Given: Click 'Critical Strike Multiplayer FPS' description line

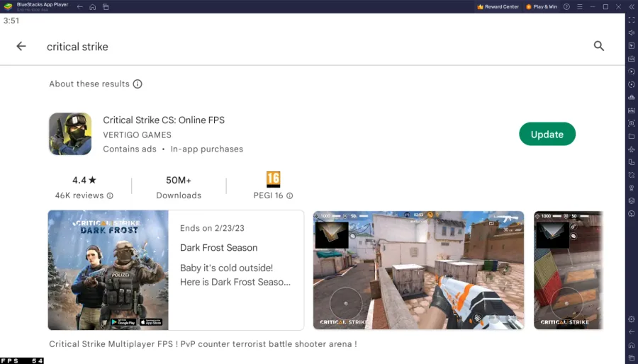Looking at the screenshot, I should pos(203,344).
